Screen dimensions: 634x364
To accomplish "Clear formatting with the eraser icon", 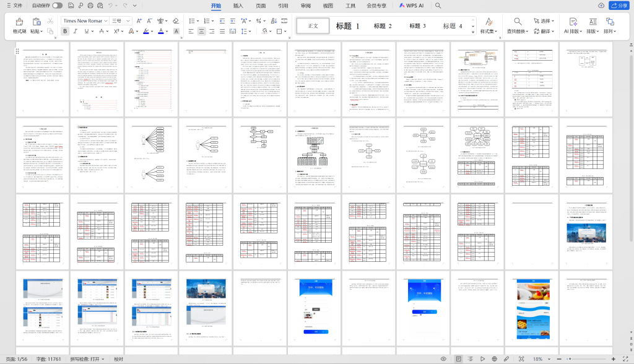I will [175, 21].
